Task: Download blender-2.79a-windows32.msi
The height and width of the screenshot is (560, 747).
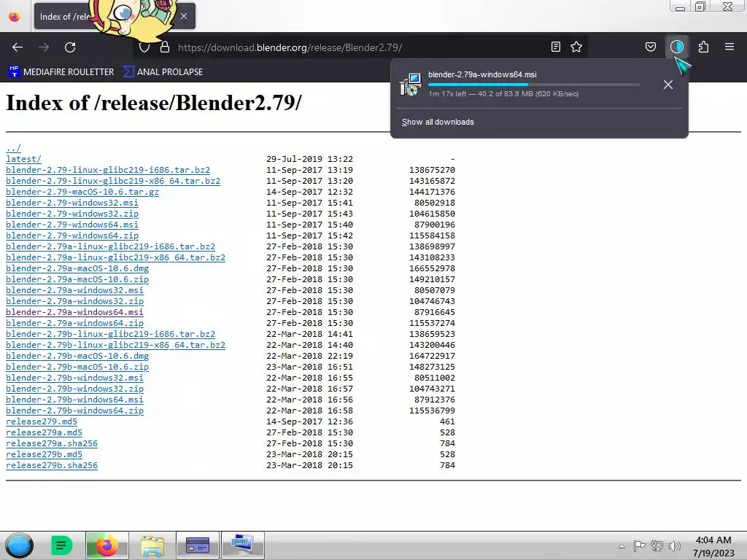Action: (74, 290)
